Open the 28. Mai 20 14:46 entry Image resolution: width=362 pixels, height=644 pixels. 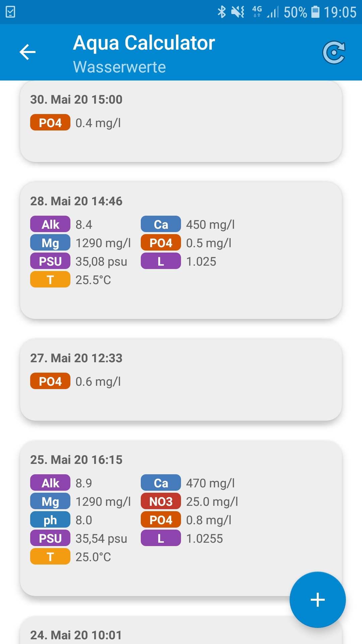point(181,250)
